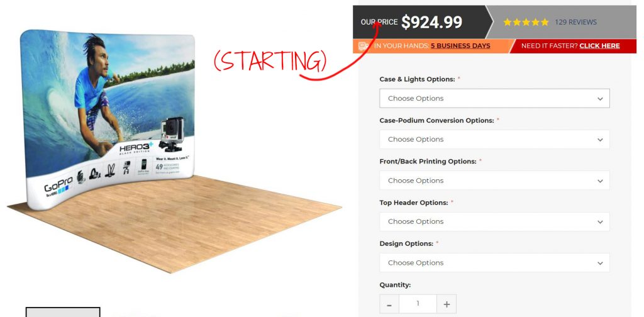This screenshot has height=317, width=644.
Task: Expand the Front/Back Printing Options dropdown
Action: 494,181
